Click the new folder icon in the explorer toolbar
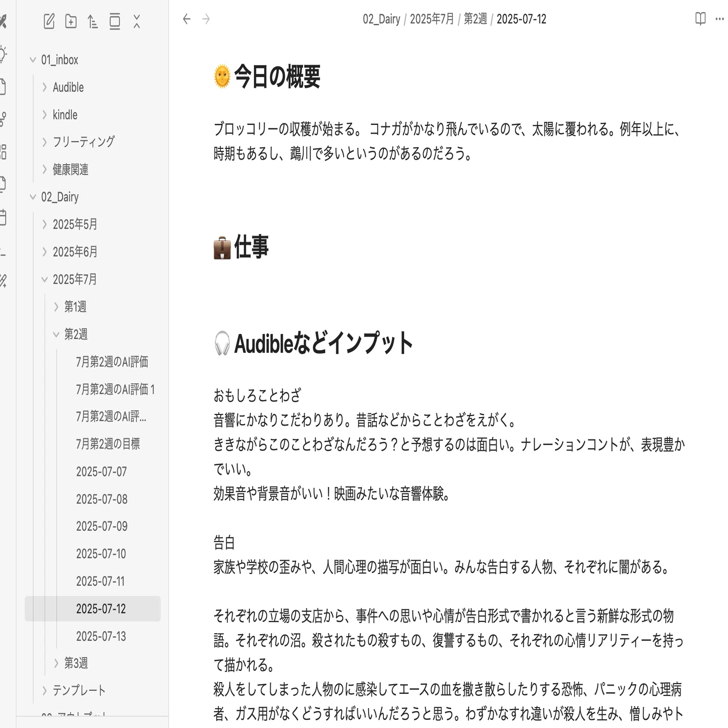The image size is (728, 728). point(71,21)
